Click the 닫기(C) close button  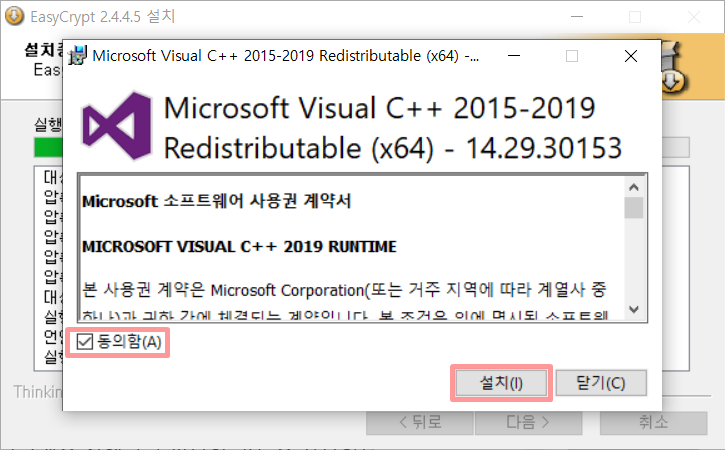601,383
